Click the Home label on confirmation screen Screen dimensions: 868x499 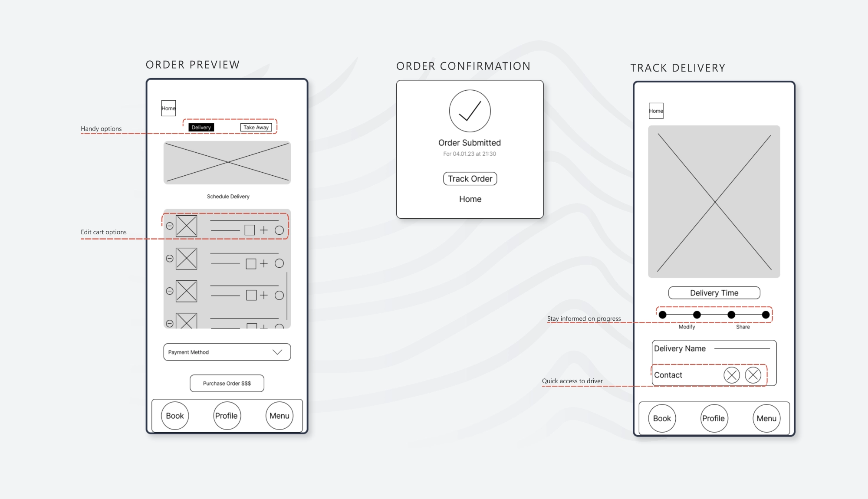(x=470, y=199)
